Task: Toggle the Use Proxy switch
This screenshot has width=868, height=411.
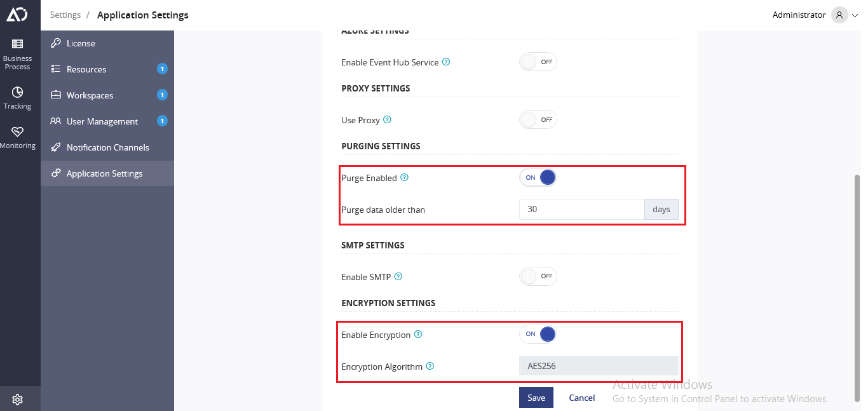Action: click(x=538, y=119)
